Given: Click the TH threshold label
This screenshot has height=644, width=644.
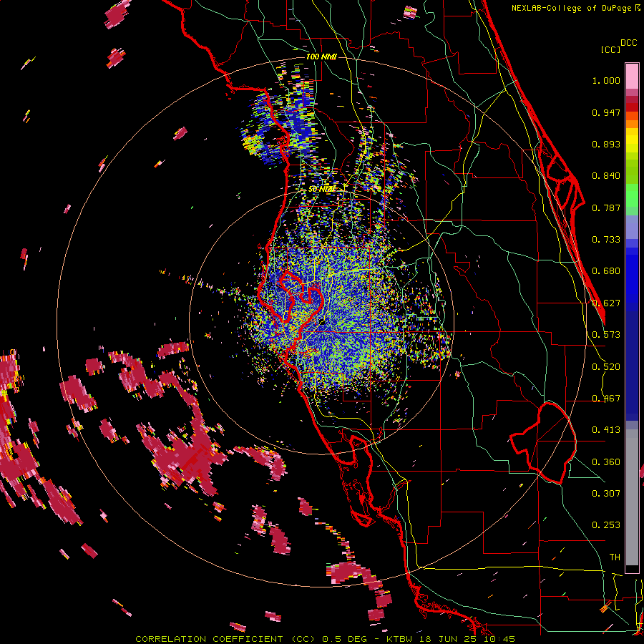Looking at the screenshot, I should coord(615,557).
